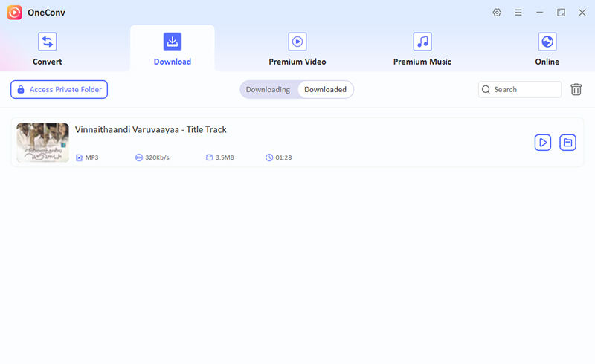This screenshot has width=595, height=364.
Task: Click the track title 'Vinnaithaandi Varuvaayaa - Title Track'
Action: click(151, 130)
